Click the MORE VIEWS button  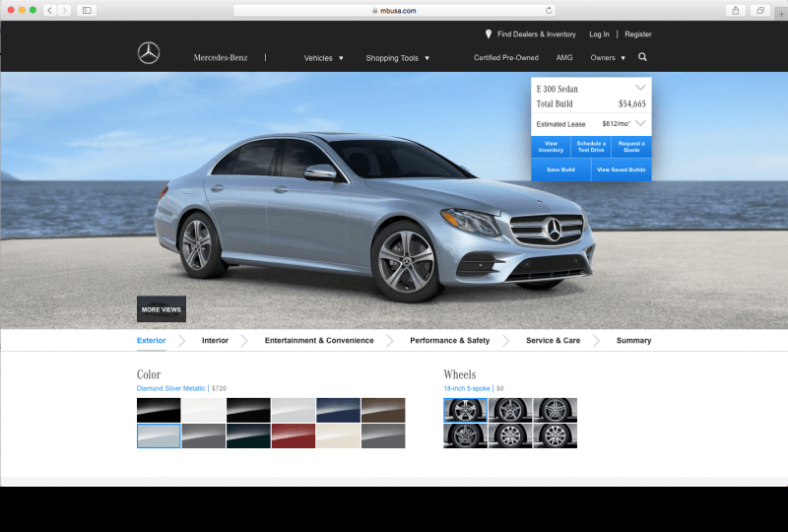pyautogui.click(x=162, y=309)
